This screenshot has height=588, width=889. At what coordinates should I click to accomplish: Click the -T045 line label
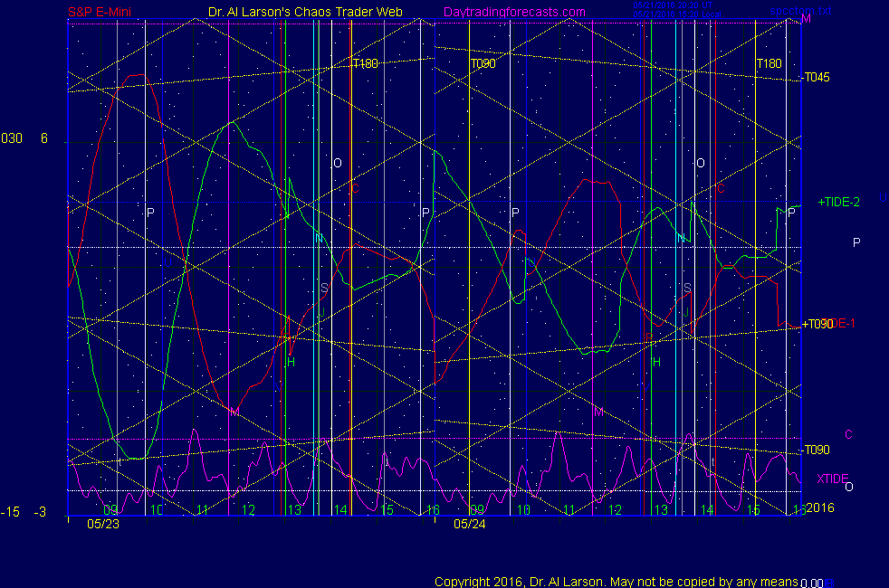click(817, 77)
